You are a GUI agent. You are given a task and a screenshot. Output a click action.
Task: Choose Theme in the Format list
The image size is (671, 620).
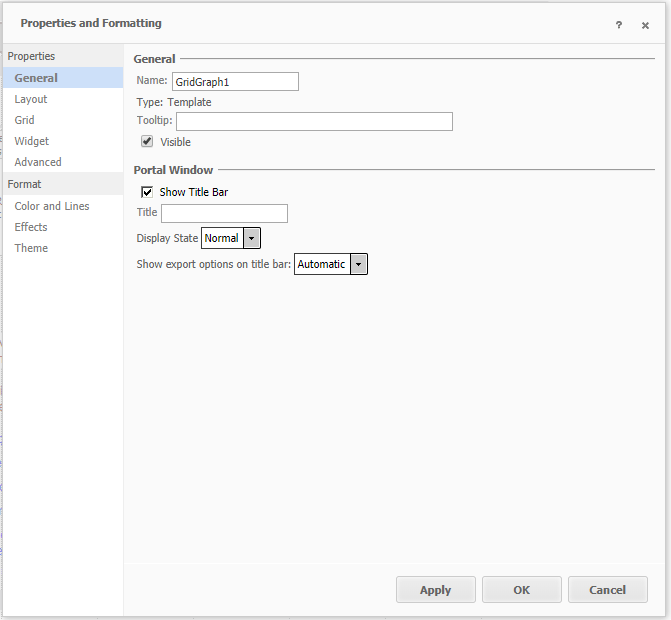[31, 248]
